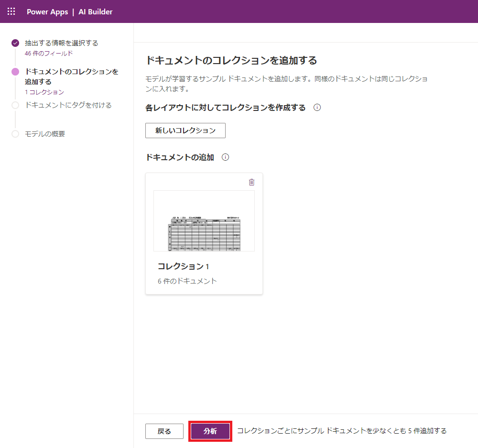Image resolution: width=478 pixels, height=448 pixels.
Task: Click the minimum 5 sample documents hint text
Action: point(342,431)
